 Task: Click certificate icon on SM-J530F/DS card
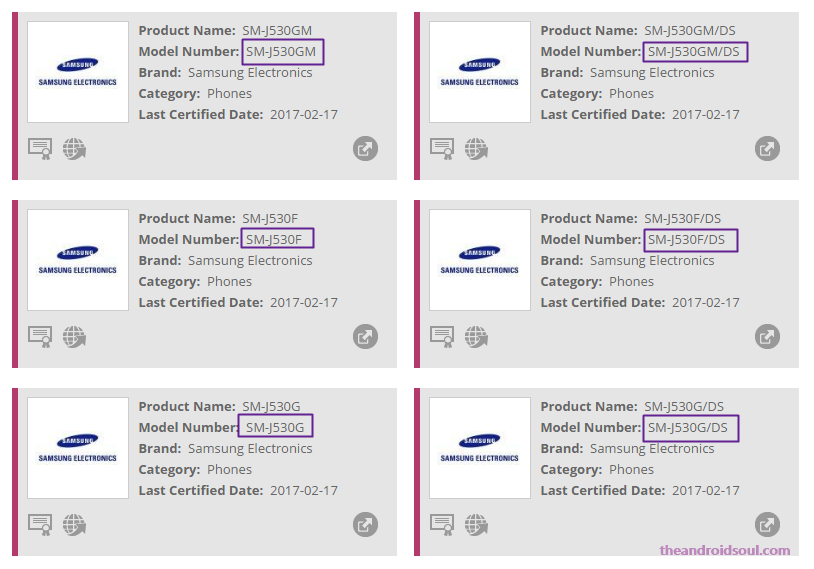[442, 336]
